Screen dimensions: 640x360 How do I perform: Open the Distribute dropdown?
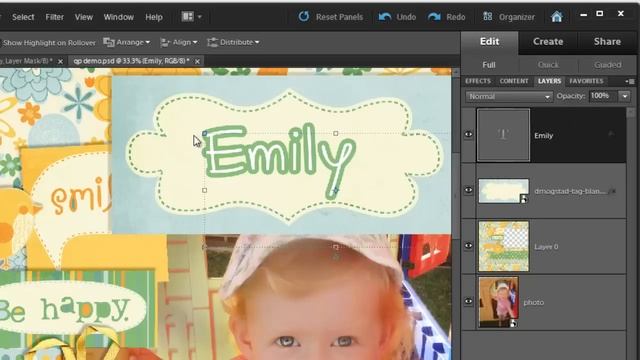[233, 42]
